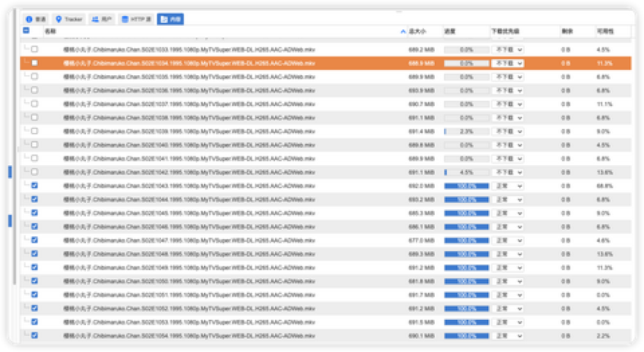Tick the checkbox on highlighted S02E1034 row

[x=35, y=63]
